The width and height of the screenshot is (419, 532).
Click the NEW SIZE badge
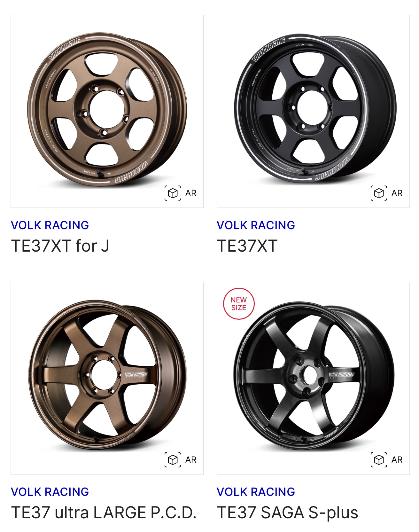[239, 304]
